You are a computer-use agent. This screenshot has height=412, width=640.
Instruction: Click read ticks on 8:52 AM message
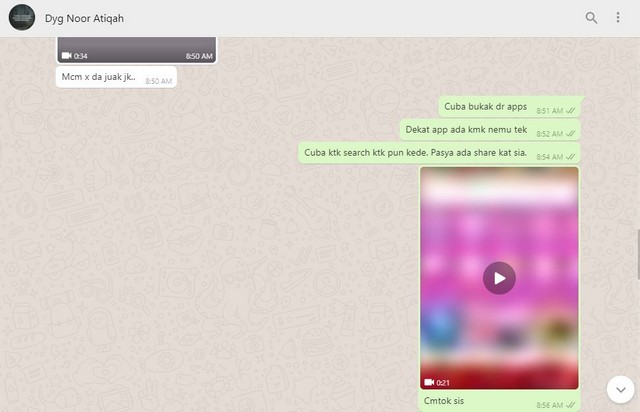571,134
